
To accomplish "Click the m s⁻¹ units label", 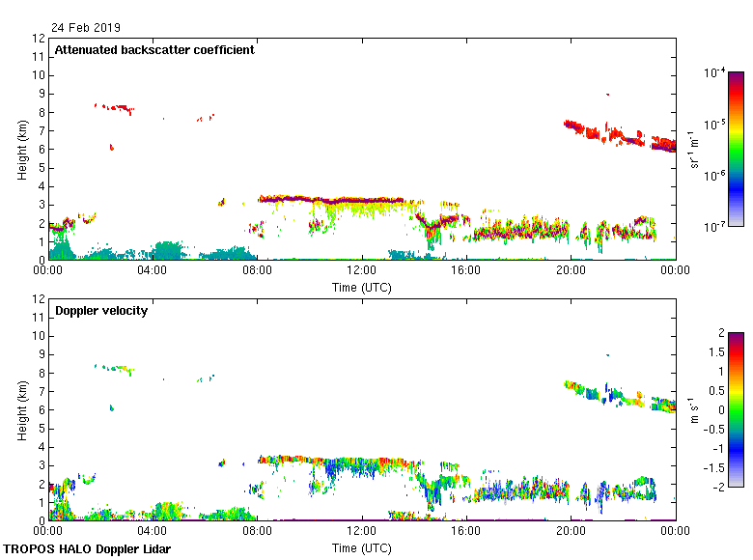I will (x=695, y=409).
